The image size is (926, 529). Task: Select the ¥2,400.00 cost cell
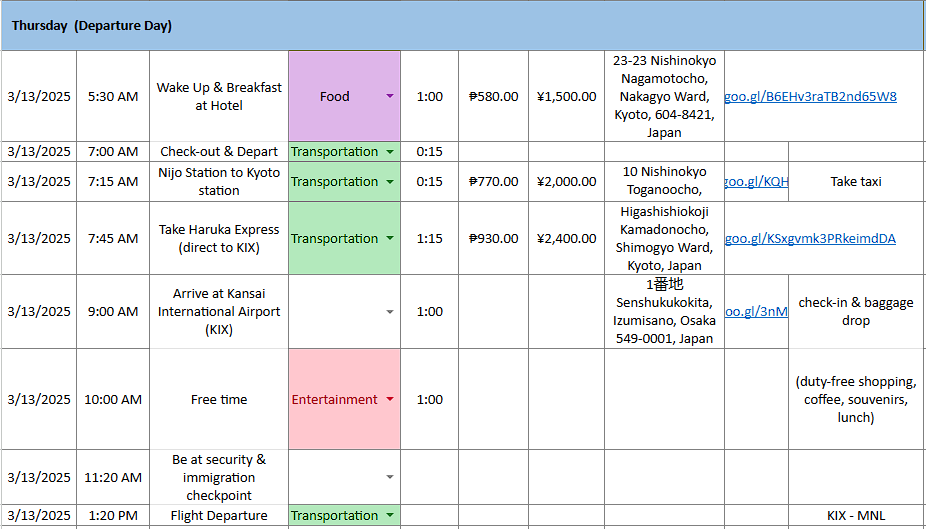[x=566, y=239]
